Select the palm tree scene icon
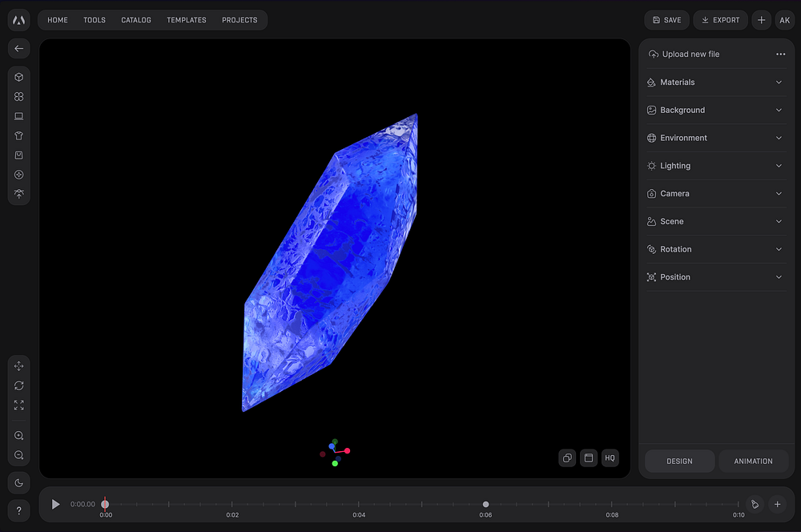This screenshot has height=532, width=801. (x=19, y=194)
